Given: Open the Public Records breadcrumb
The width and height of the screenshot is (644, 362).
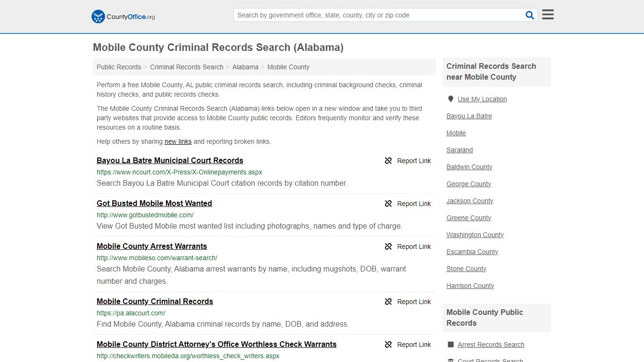Looking at the screenshot, I should (x=119, y=67).
